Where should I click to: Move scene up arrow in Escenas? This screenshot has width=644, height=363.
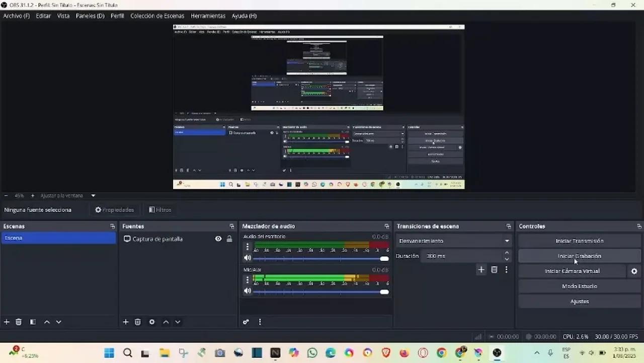(x=47, y=322)
